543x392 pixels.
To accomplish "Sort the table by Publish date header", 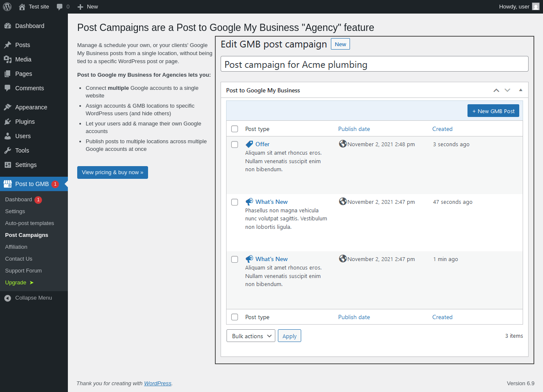I will [354, 129].
